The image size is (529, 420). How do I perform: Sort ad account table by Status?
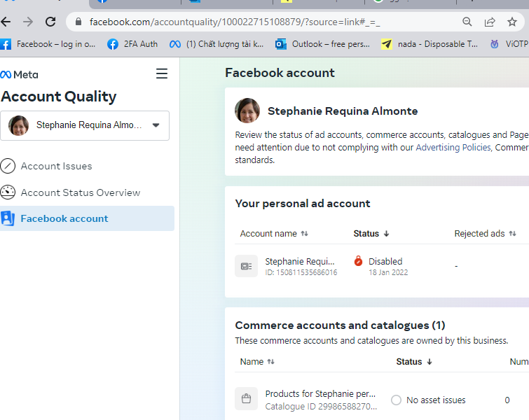[x=371, y=234]
